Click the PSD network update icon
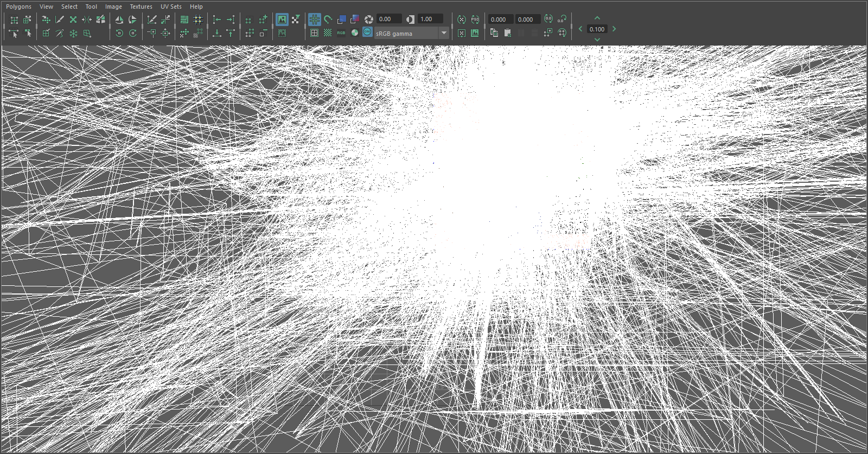Viewport: 868px width, 454px height. tap(475, 20)
